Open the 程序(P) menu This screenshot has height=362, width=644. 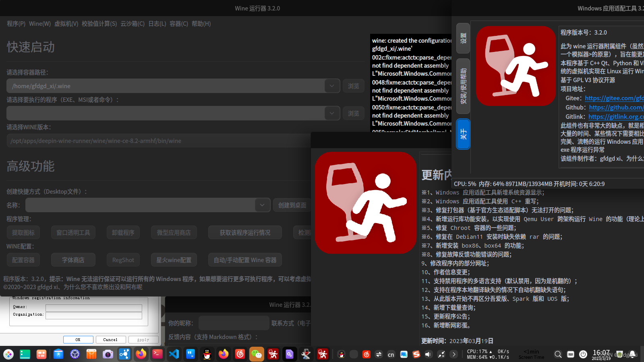[x=16, y=24]
